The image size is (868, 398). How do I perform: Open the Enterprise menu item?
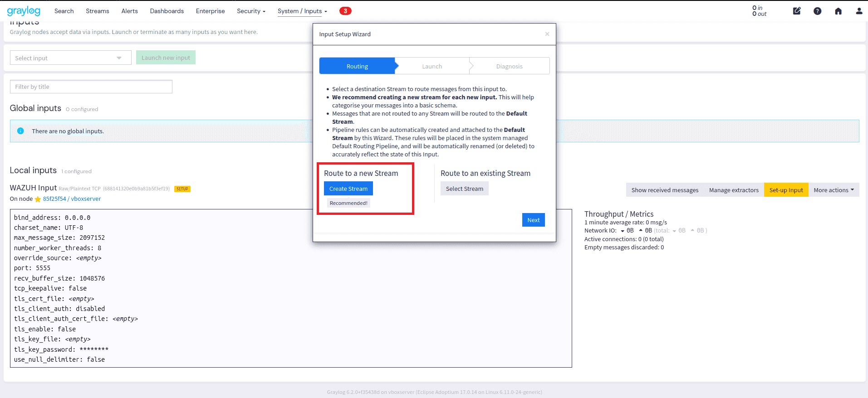tap(210, 11)
